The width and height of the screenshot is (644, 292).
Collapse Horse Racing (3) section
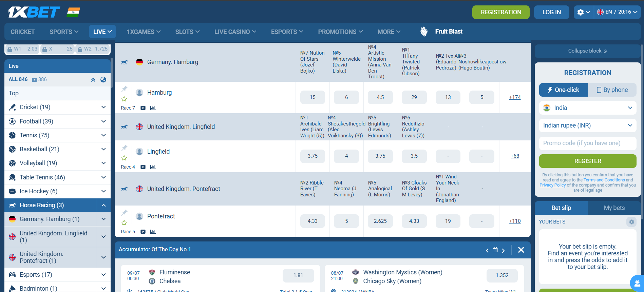[x=103, y=205]
